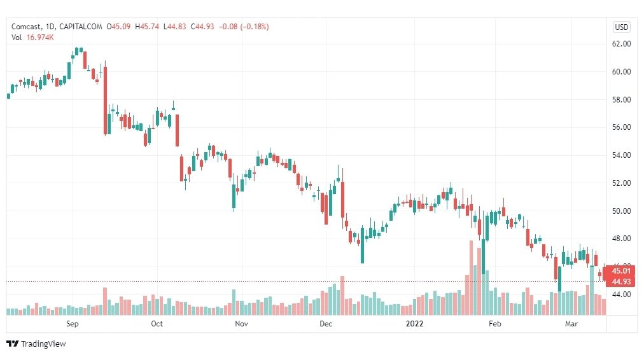The width and height of the screenshot is (644, 355).
Task: Select the Comcast symbol title
Action: click(26, 27)
